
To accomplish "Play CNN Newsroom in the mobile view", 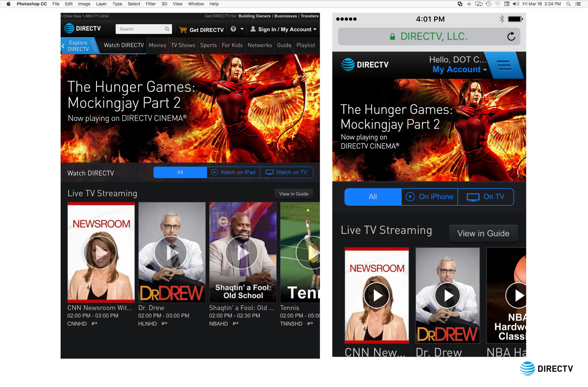I will coord(377,295).
